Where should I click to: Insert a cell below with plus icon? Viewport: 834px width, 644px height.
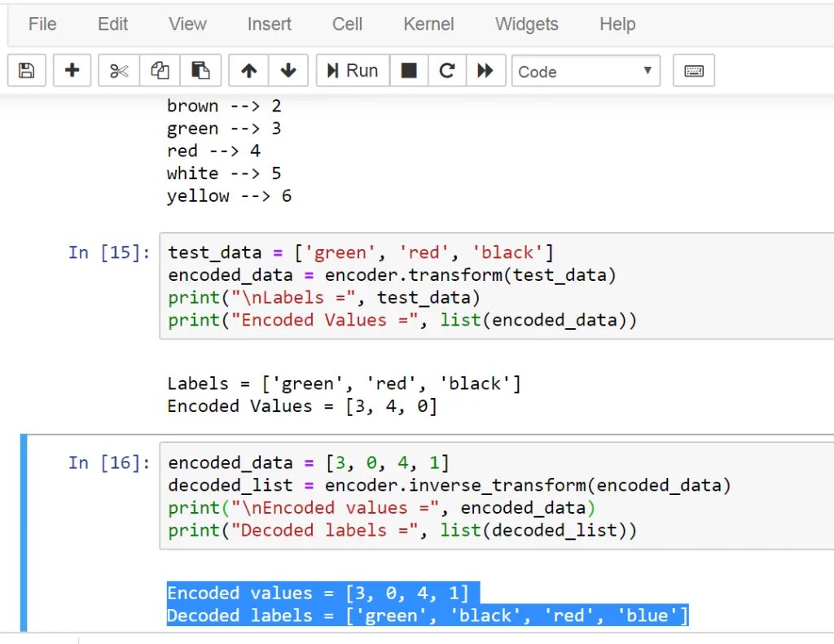[72, 70]
